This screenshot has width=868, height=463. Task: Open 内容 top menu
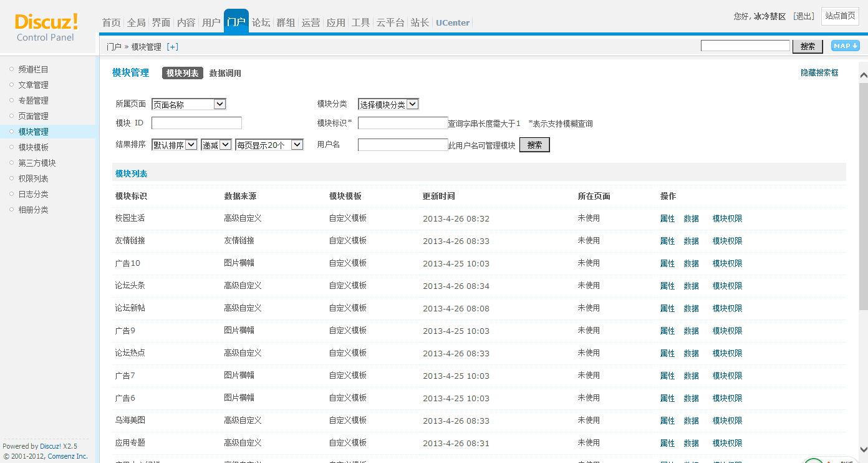click(x=186, y=22)
